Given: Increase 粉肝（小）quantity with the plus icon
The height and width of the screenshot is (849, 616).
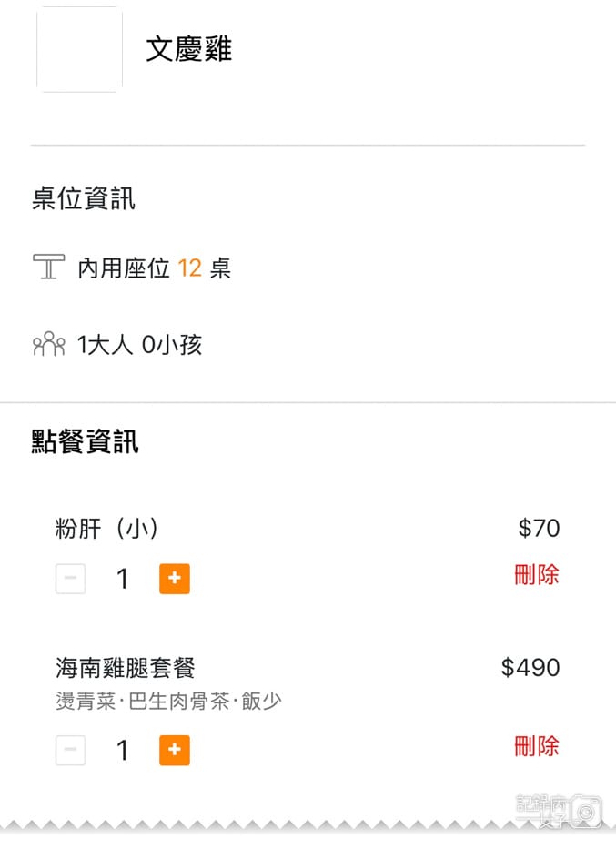Looking at the screenshot, I should click(x=174, y=579).
